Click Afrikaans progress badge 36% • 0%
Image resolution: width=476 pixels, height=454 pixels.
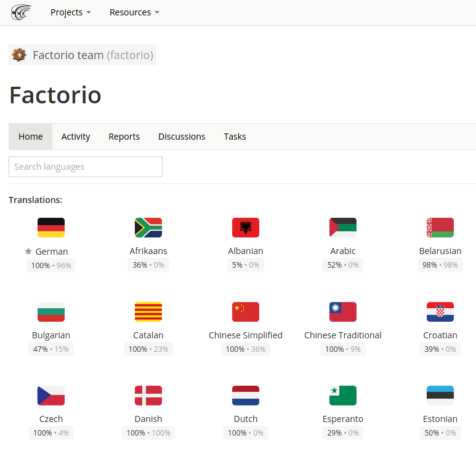(x=148, y=265)
